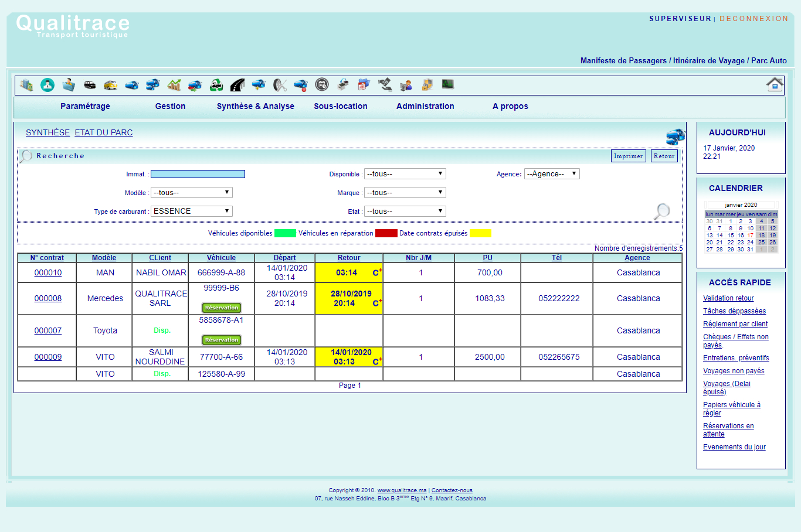Click the Imprimer button
Viewport: 801px width, 532px height.
[x=628, y=156]
